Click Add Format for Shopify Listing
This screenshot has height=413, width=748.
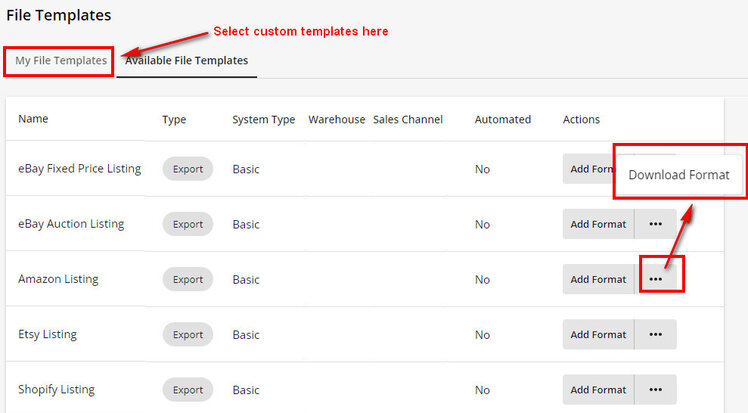tap(598, 390)
